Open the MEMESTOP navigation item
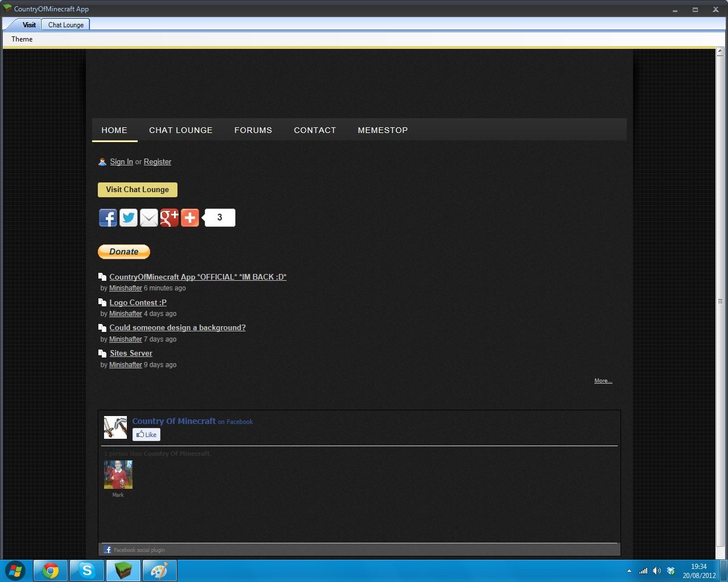 coord(383,130)
